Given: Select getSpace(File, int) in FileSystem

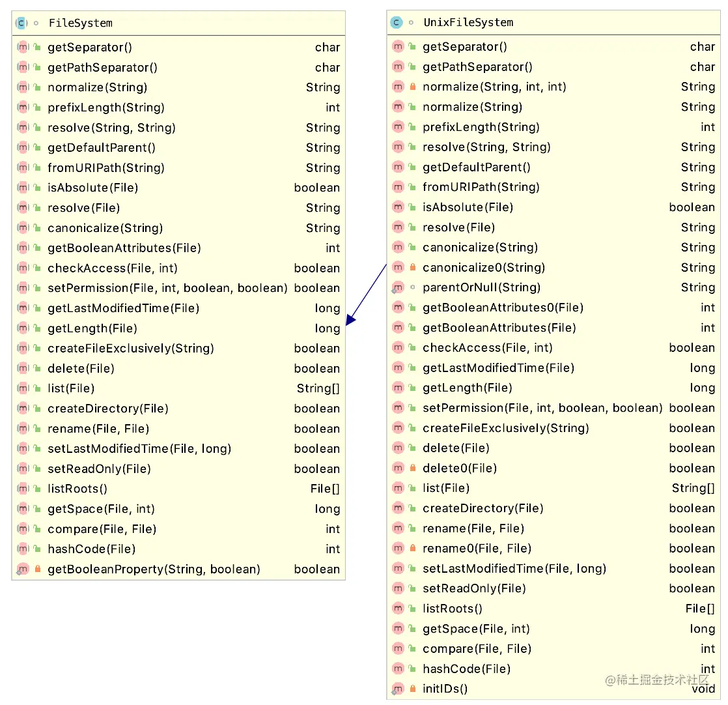Looking at the screenshot, I should [101, 509].
